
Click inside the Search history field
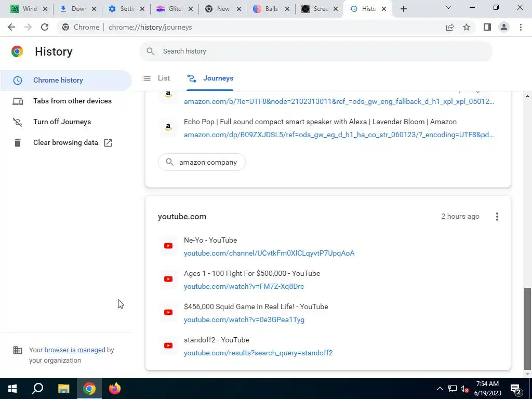pyautogui.click(x=315, y=51)
